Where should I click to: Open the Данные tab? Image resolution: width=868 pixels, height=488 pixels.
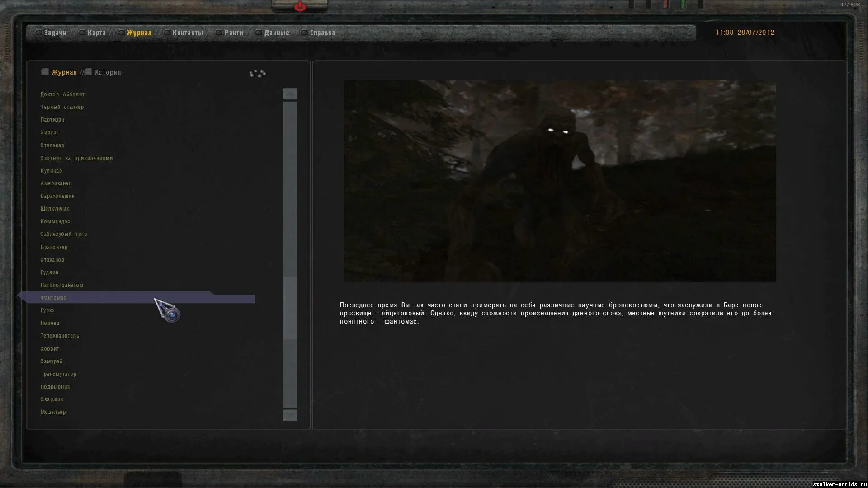coord(277,33)
